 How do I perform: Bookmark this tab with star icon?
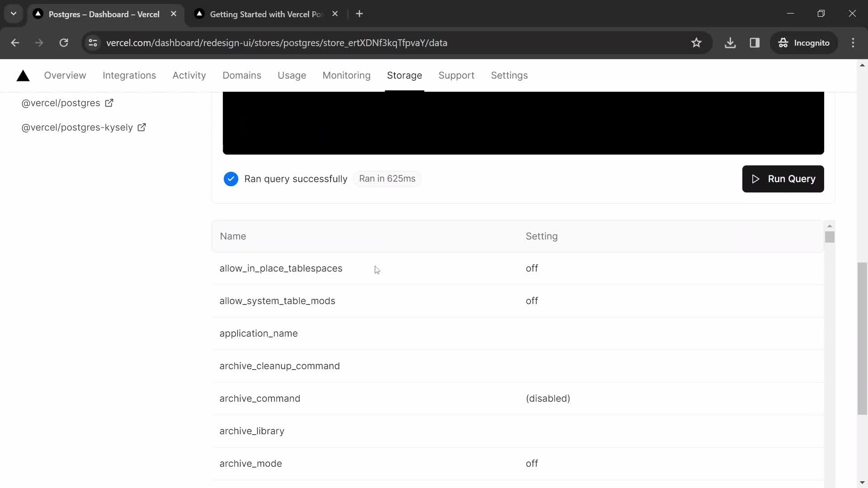(x=696, y=43)
